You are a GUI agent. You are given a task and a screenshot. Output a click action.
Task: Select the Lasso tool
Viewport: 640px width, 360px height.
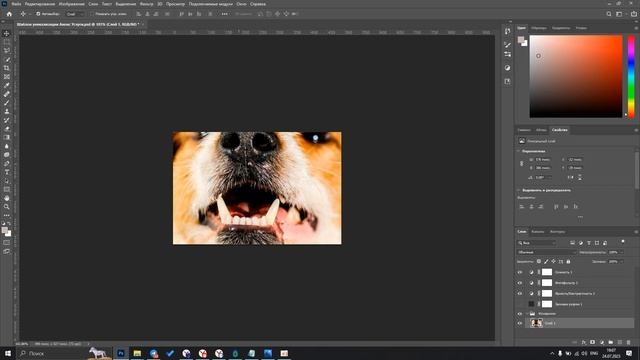coord(7,51)
